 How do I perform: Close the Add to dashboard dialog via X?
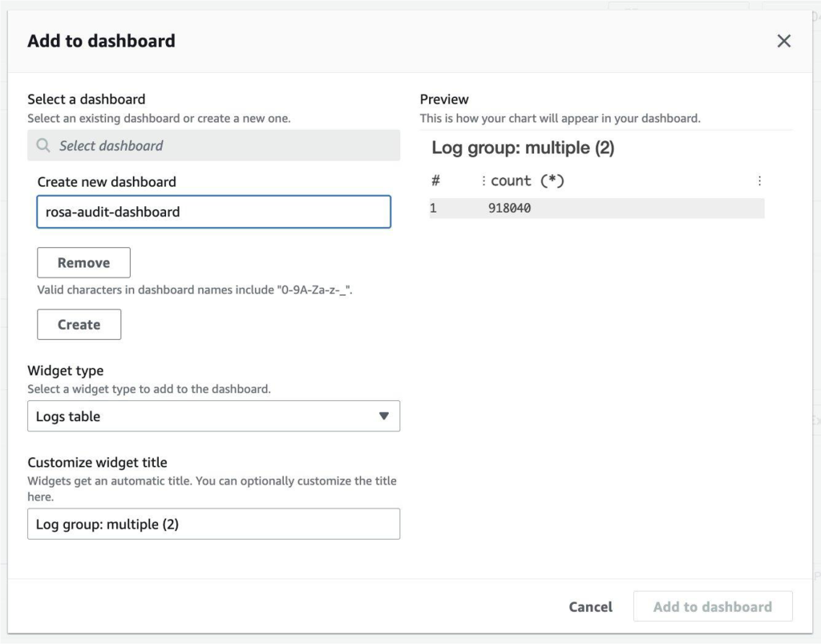(x=783, y=41)
